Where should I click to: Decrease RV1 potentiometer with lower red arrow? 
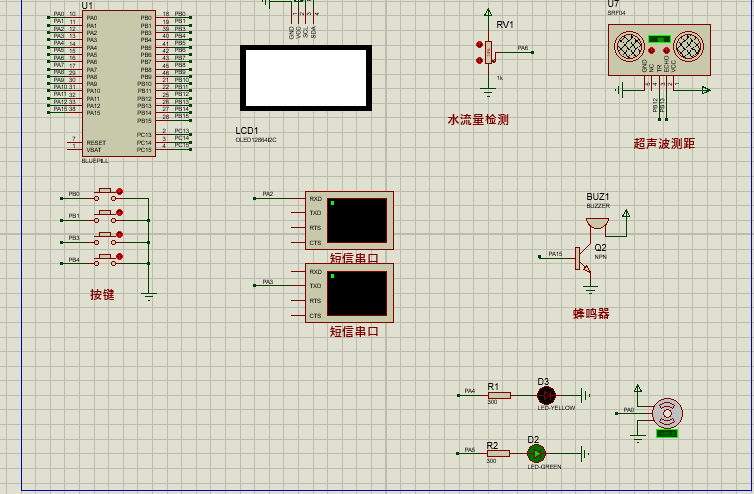479,60
